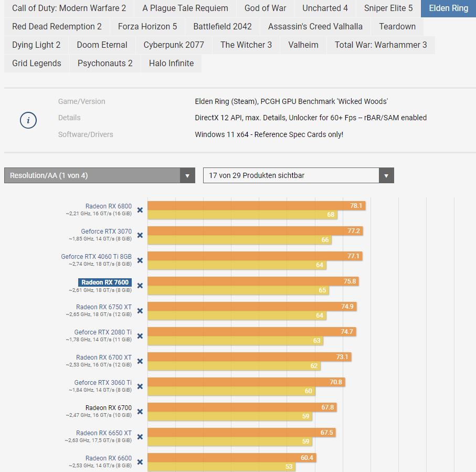Expand the '17 von 29 Produkten sichtbar' dropdown
This screenshot has width=476, height=472.
pyautogui.click(x=299, y=175)
